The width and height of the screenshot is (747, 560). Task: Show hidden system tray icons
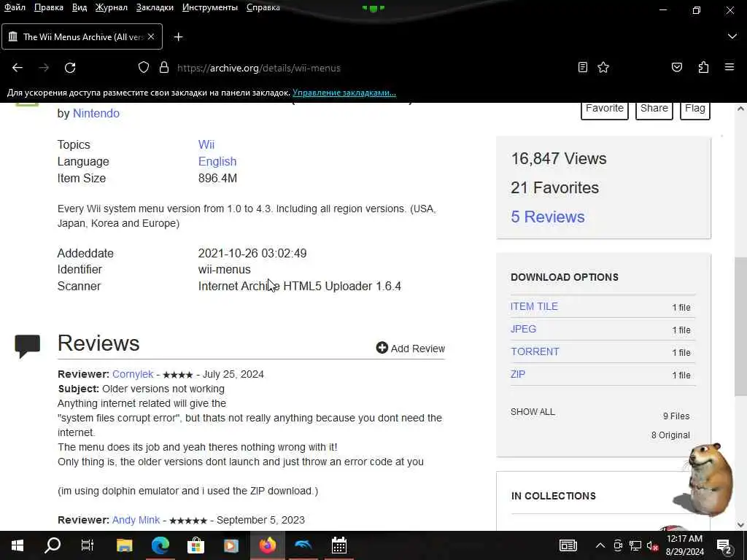[x=600, y=545]
